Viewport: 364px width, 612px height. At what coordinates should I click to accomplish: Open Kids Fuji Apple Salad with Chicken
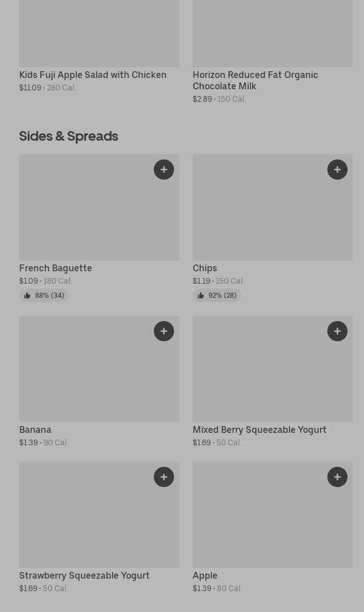point(93,75)
